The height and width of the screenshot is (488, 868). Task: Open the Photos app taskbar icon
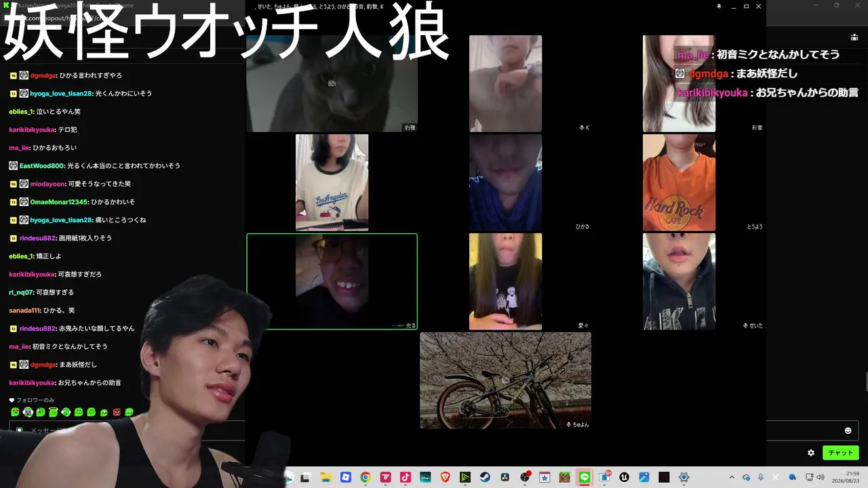[x=644, y=477]
